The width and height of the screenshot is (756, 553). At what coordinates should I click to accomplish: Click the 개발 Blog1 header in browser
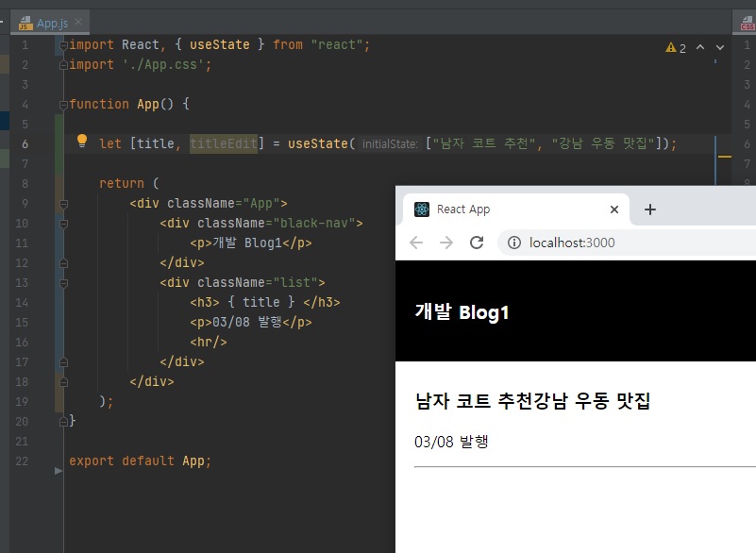(x=462, y=312)
